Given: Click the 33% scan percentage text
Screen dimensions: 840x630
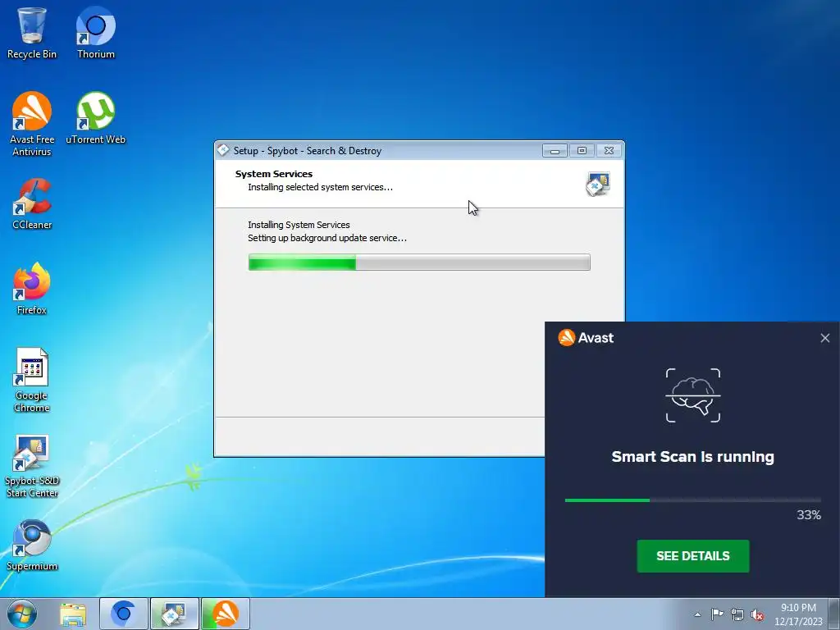Looking at the screenshot, I should pyautogui.click(x=808, y=515).
